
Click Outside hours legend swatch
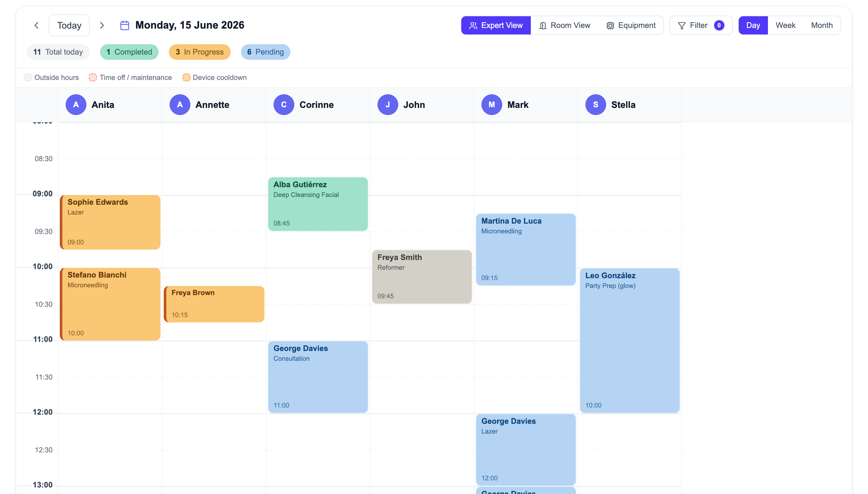point(28,77)
